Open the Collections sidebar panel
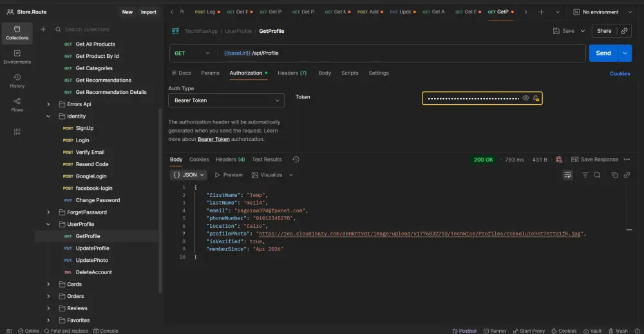This screenshot has height=334, width=644. [x=17, y=33]
